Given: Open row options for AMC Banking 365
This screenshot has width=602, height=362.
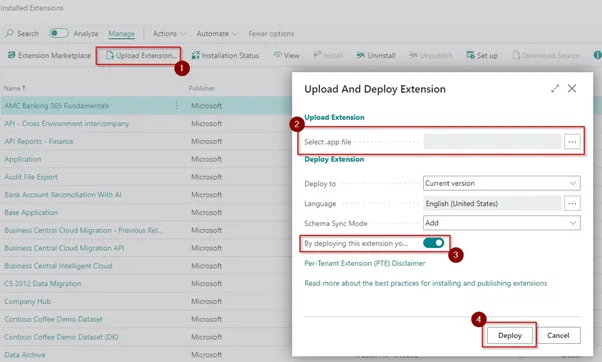Looking at the screenshot, I should [176, 106].
